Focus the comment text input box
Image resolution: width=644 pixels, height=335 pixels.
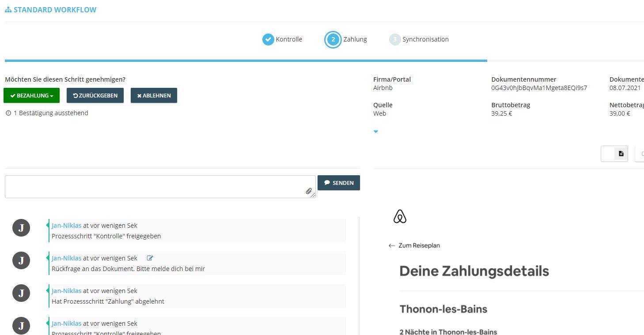pos(160,187)
